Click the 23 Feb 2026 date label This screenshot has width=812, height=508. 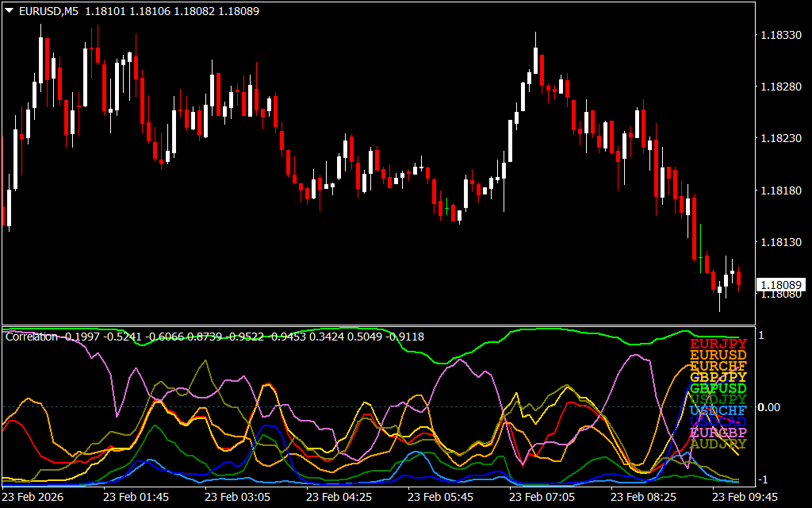[x=33, y=497]
